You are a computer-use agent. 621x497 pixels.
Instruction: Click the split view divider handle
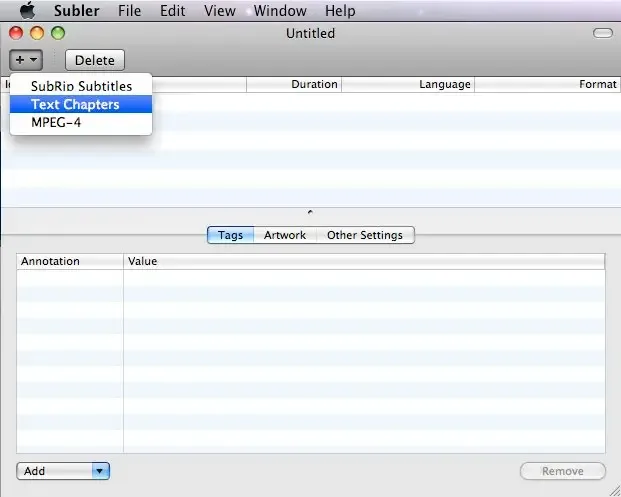[310, 212]
